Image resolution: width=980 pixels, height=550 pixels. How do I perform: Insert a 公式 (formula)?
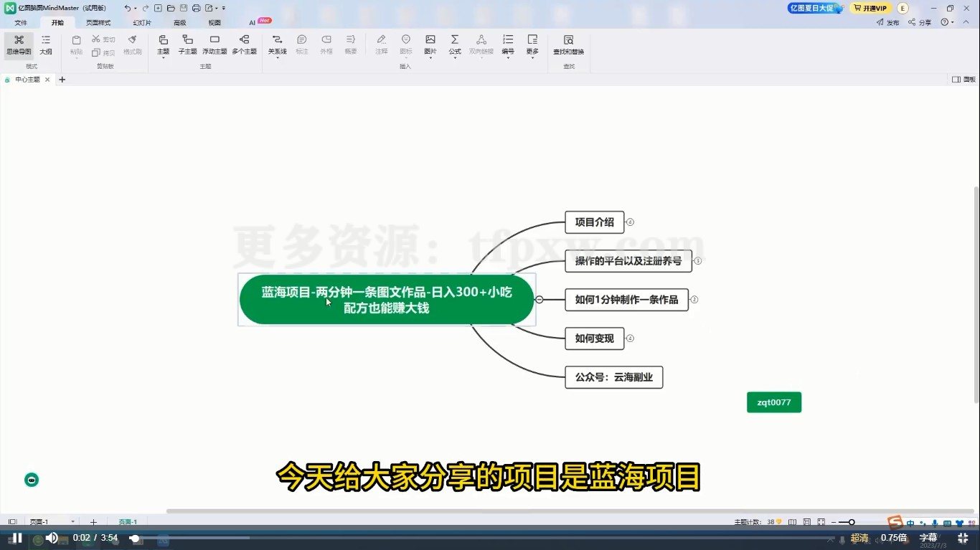[455, 43]
